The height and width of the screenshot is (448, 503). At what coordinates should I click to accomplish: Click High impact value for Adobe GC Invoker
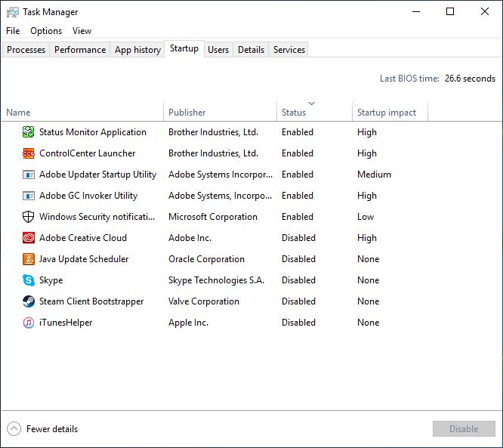click(367, 196)
